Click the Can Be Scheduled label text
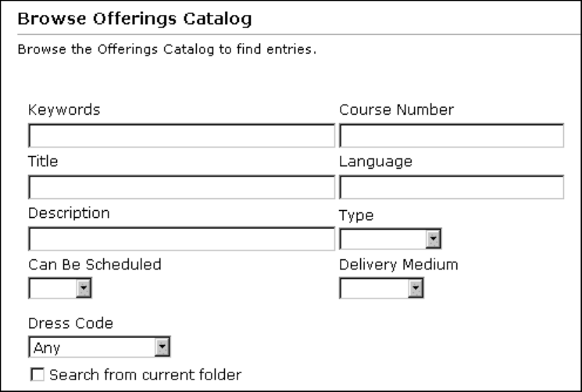 click(95, 264)
